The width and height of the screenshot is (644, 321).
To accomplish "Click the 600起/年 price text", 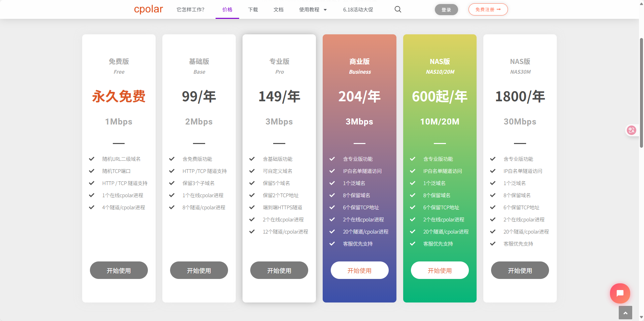I will 440,97.
